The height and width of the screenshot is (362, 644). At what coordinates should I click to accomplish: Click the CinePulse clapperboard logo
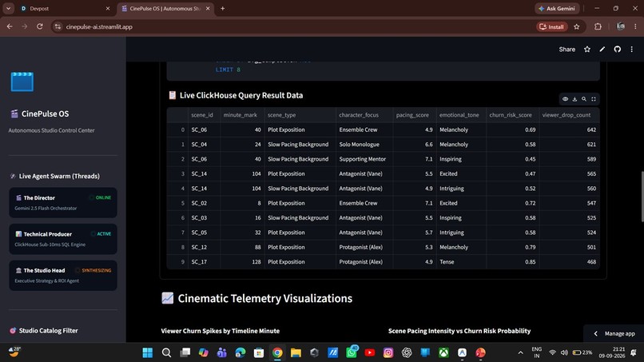pos(22,82)
